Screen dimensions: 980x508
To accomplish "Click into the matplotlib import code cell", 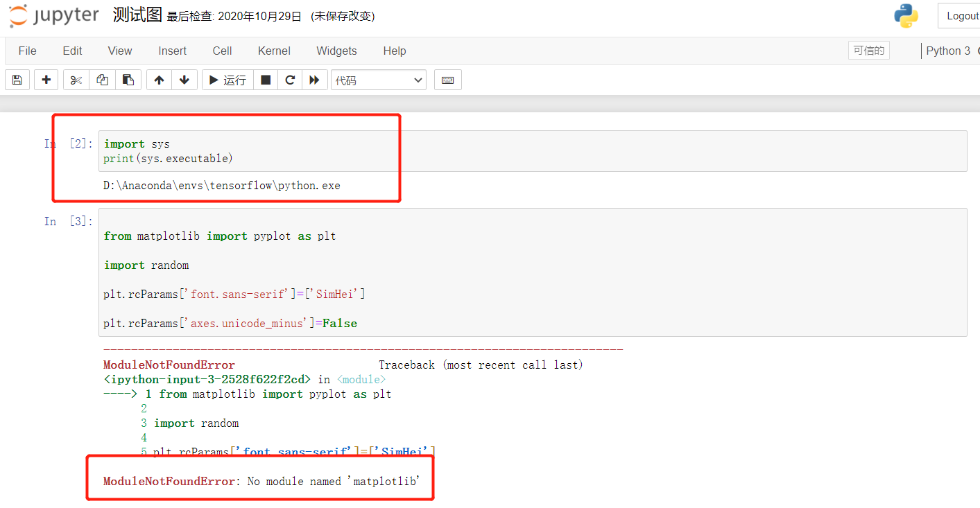I will [x=533, y=272].
